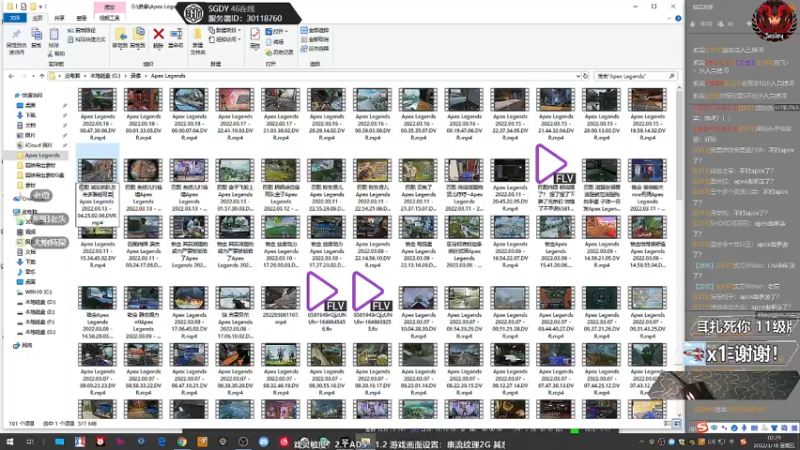Click Select all (全部选择) in ribbon
The width and height of the screenshot is (800, 450).
[315, 31]
